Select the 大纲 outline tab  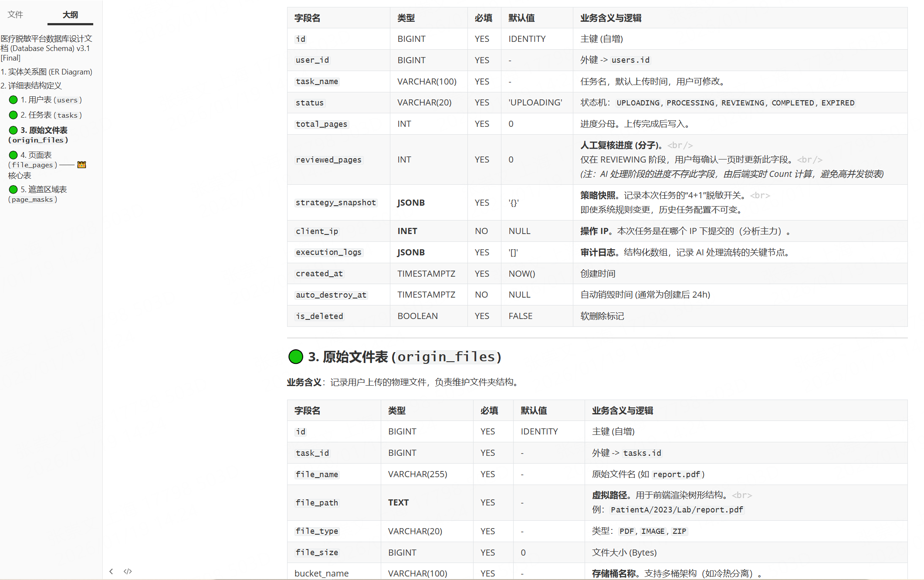pyautogui.click(x=70, y=14)
